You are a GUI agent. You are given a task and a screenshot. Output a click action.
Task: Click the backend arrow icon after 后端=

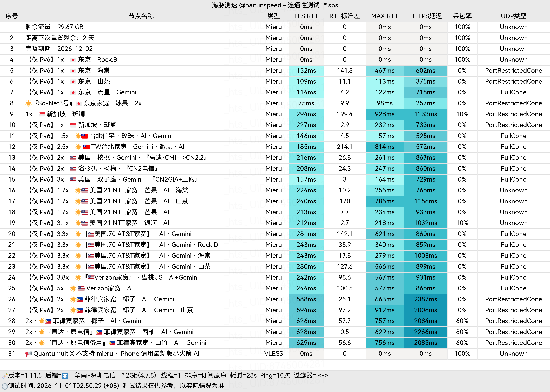coord(65,376)
